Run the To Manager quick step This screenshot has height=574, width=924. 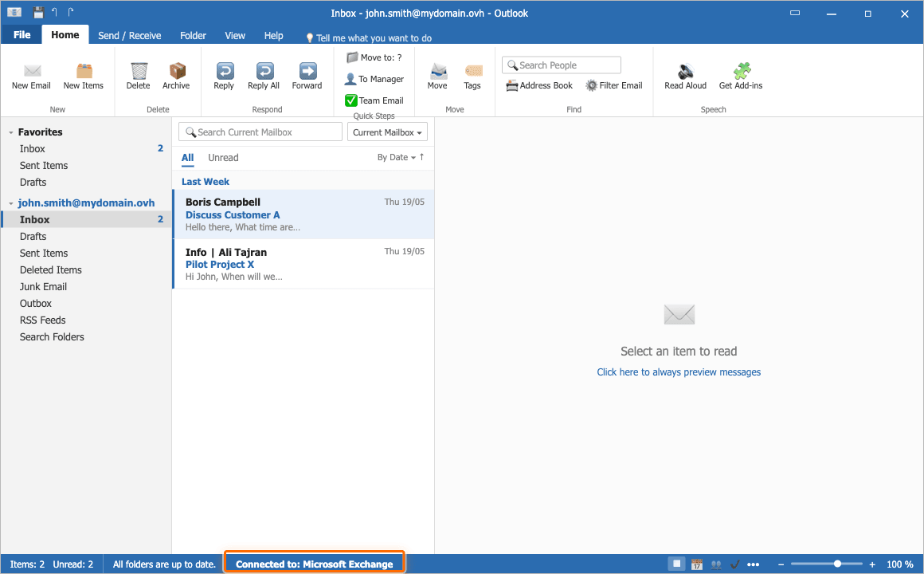[x=374, y=78]
